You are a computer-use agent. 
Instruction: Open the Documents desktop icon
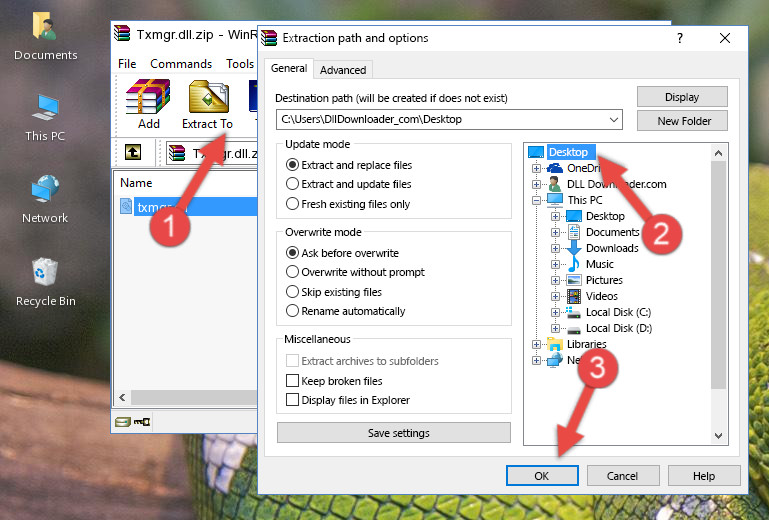pos(45,35)
